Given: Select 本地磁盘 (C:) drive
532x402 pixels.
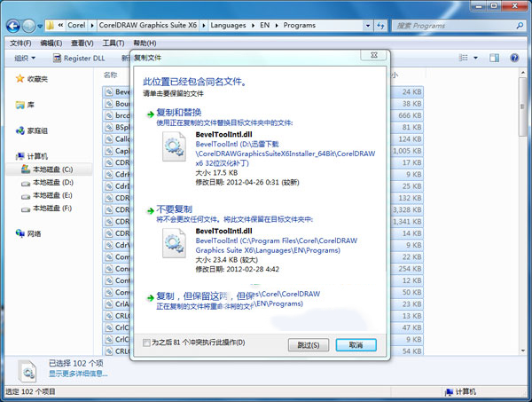Looking at the screenshot, I should click(47, 169).
